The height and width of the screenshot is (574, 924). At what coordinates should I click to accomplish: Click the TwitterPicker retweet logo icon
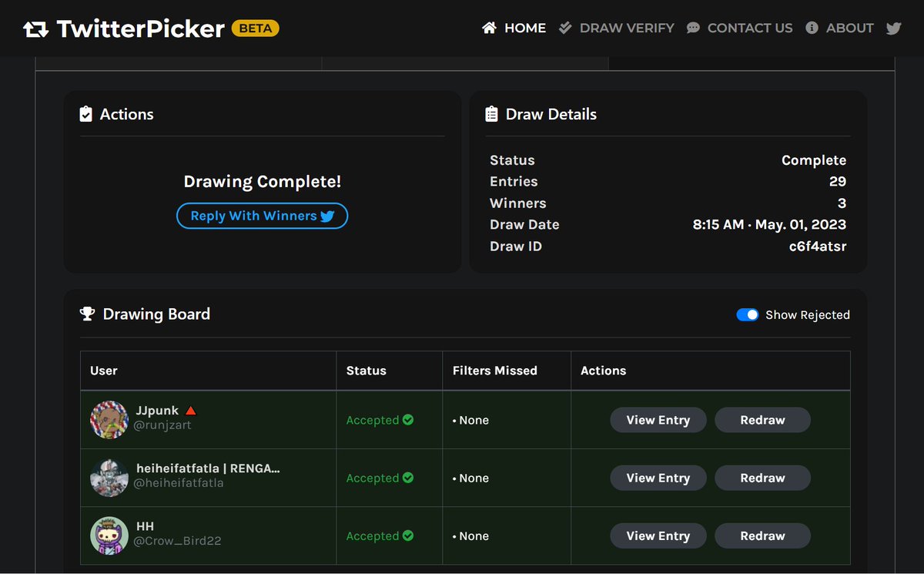tap(35, 30)
